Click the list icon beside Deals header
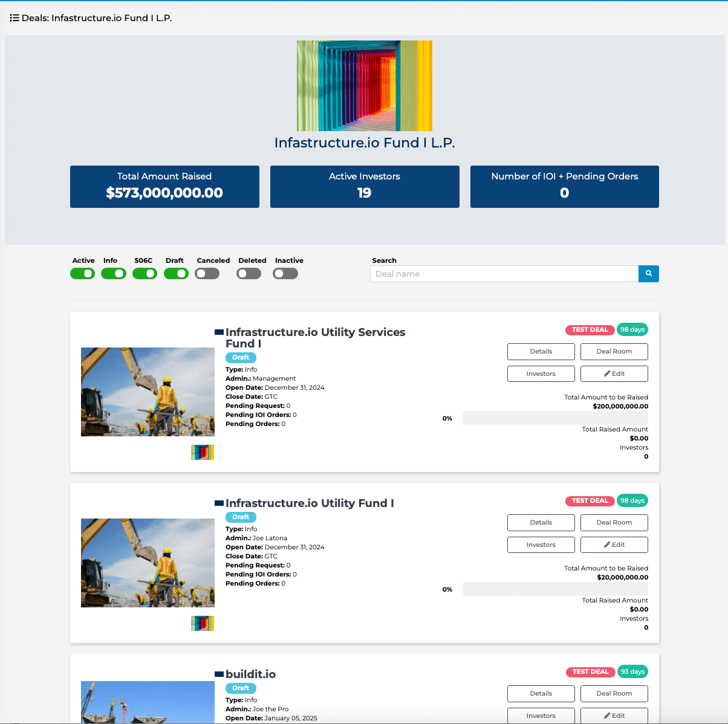 pyautogui.click(x=15, y=18)
